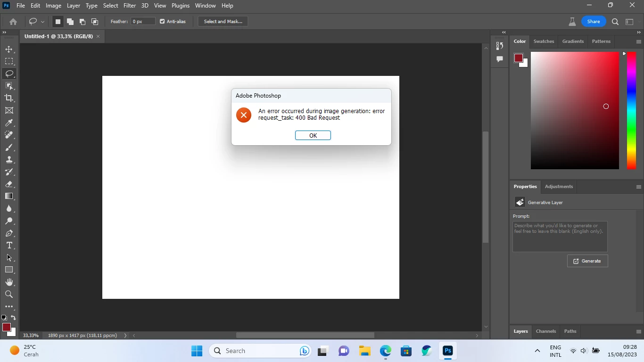Swap foreground and background colors
This screenshot has height=362, width=644.
[x=13, y=318]
